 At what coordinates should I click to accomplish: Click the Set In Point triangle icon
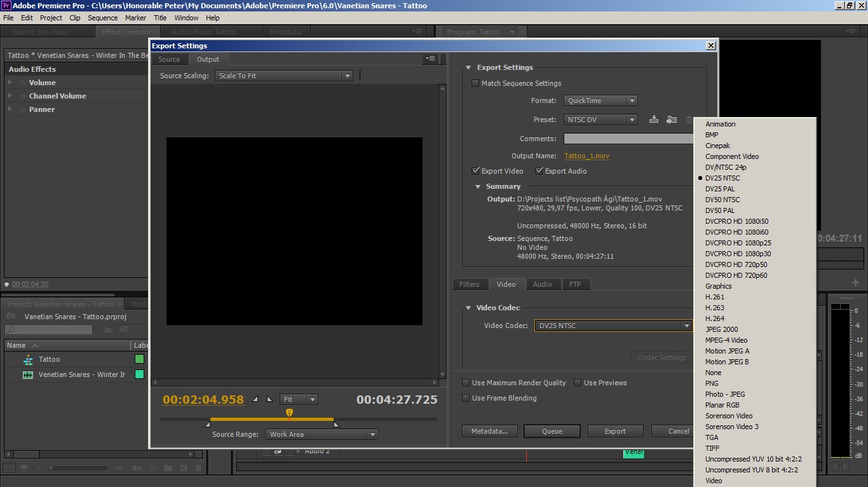pyautogui.click(x=255, y=399)
